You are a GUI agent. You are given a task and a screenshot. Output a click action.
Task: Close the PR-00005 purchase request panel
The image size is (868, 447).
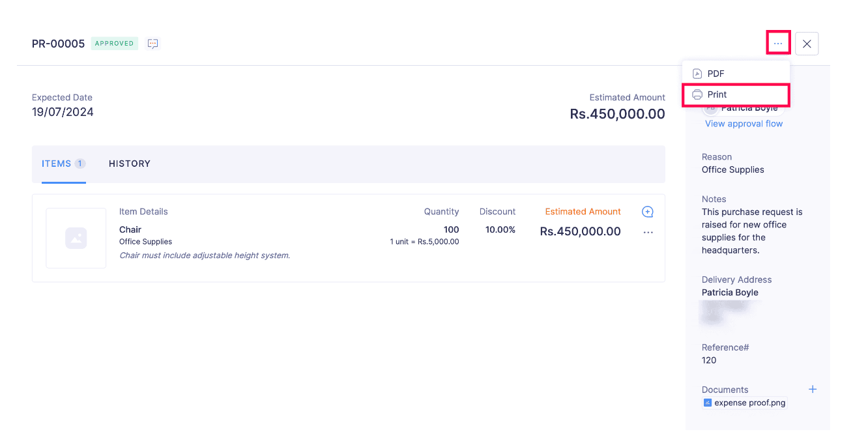tap(807, 44)
